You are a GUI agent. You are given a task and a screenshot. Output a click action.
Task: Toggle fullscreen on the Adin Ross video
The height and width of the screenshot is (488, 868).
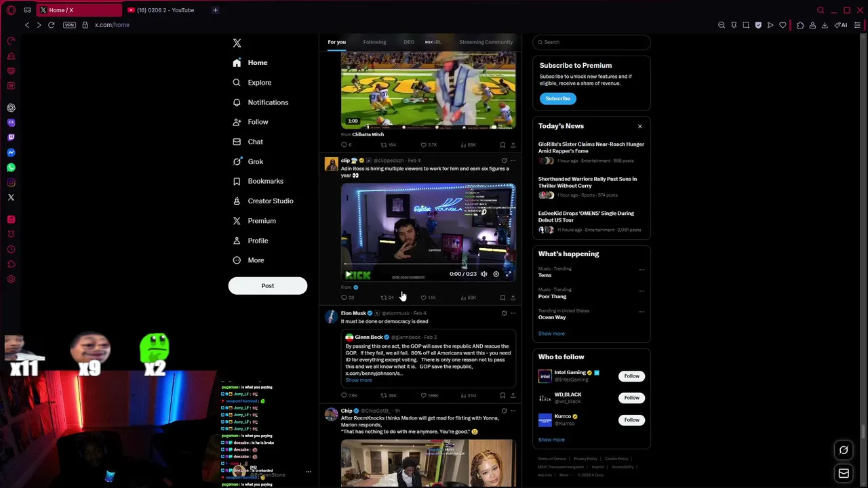click(x=508, y=274)
